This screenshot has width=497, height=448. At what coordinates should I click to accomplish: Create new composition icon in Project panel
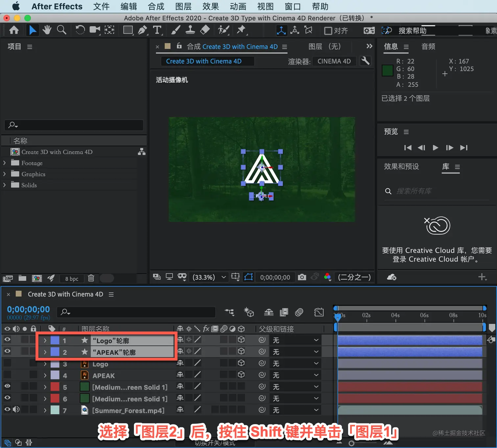pyautogui.click(x=37, y=278)
